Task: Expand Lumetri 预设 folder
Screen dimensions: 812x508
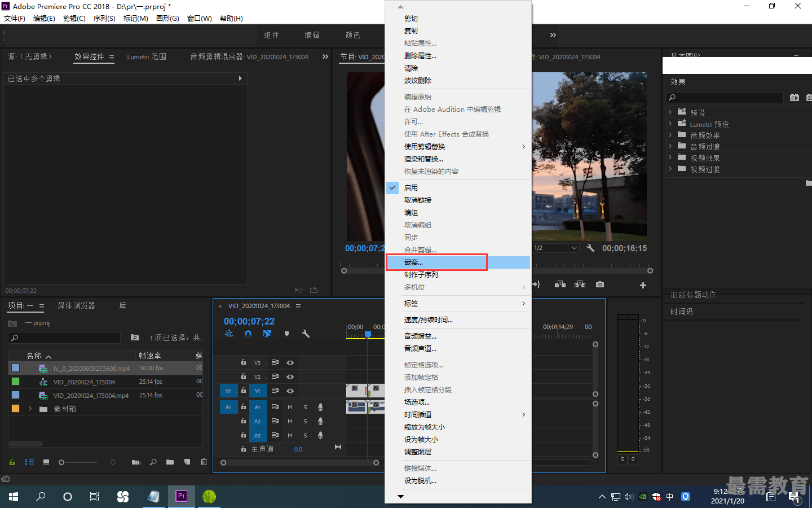Action: click(670, 124)
